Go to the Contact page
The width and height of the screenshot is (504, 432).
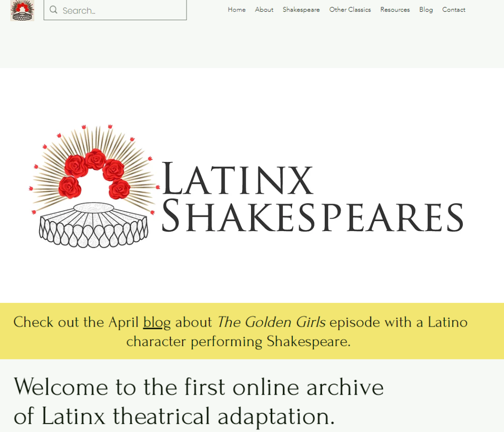pos(453,9)
